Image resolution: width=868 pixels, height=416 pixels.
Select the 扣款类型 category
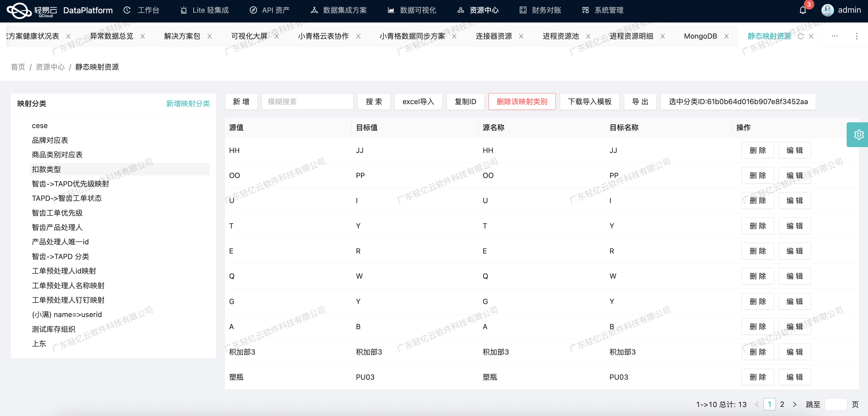pyautogui.click(x=120, y=169)
